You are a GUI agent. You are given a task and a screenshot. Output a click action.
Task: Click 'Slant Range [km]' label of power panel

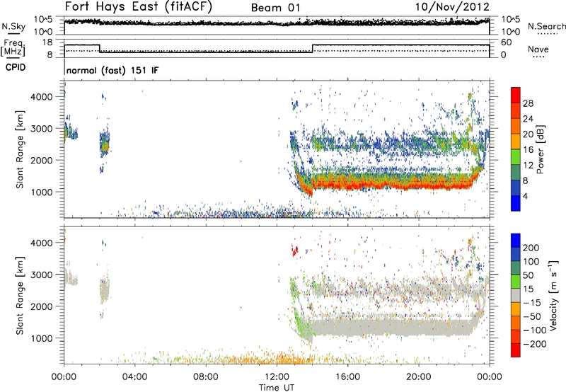[x=20, y=149]
